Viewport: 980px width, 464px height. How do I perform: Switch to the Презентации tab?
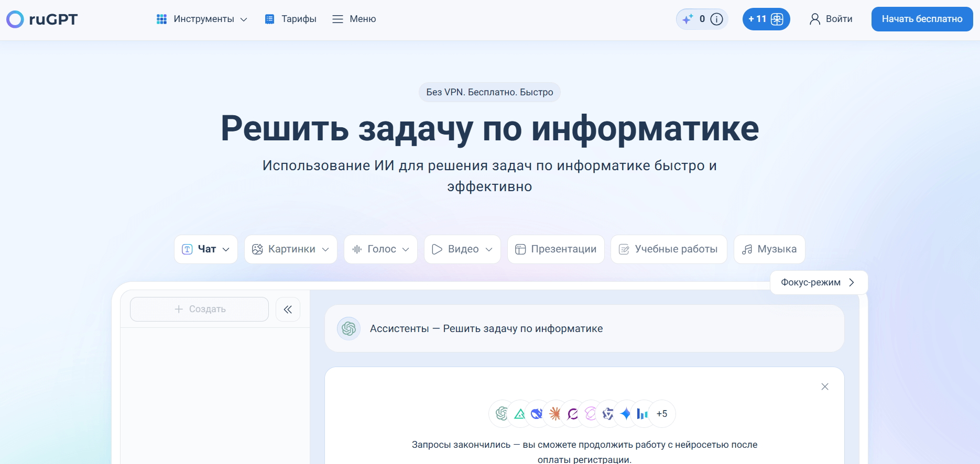(556, 249)
